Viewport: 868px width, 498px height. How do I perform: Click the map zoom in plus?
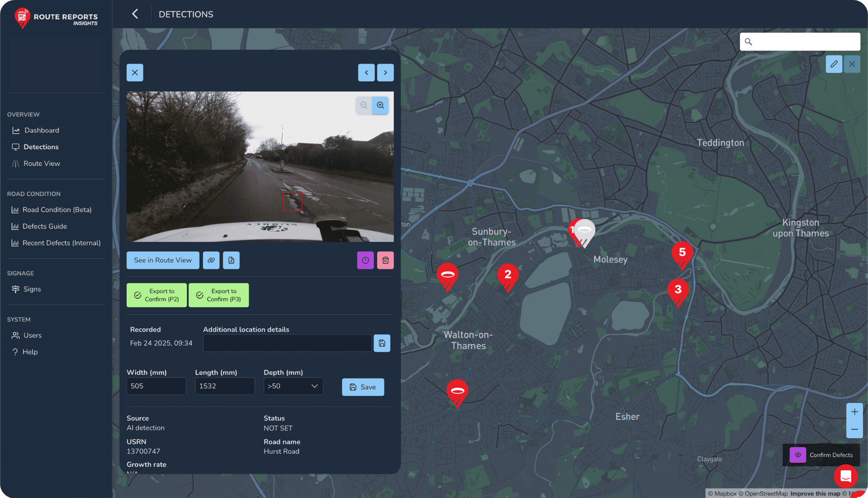tap(854, 412)
